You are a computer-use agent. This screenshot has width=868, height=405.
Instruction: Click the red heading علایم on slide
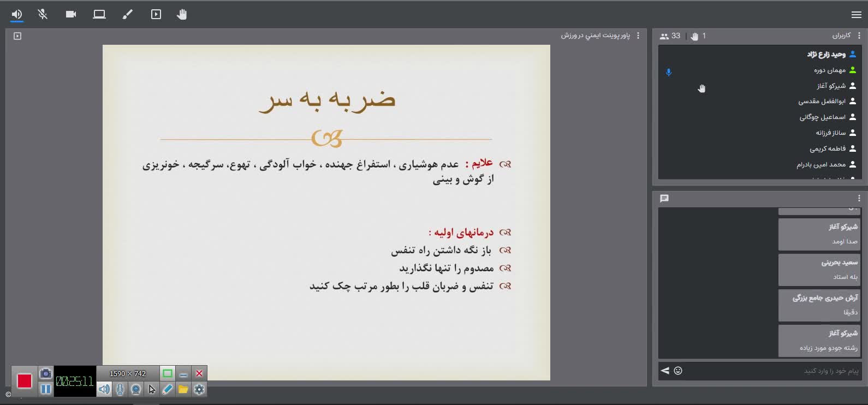tap(479, 163)
